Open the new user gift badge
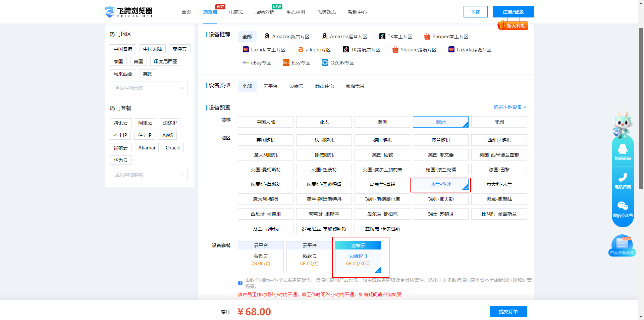The height and width of the screenshot is (320, 644). click(x=513, y=26)
